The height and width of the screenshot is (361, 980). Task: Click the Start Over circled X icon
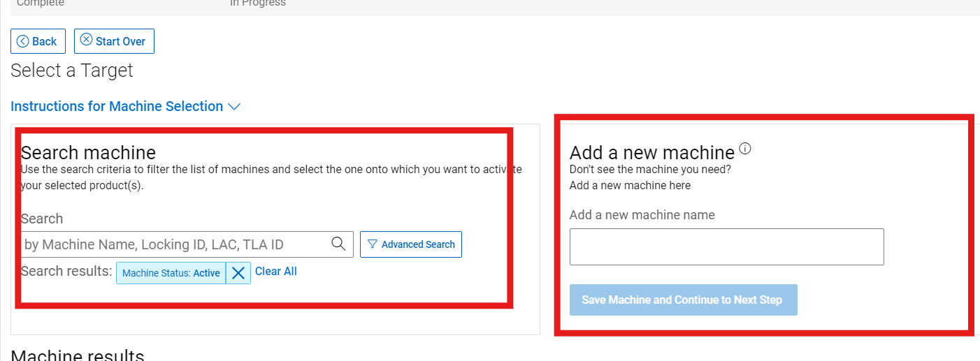pyautogui.click(x=87, y=40)
